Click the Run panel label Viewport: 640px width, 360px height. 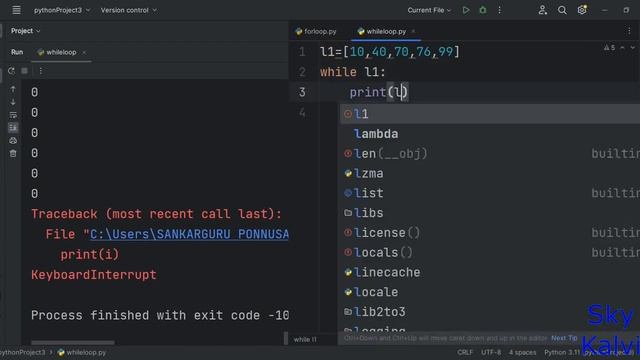click(x=17, y=52)
